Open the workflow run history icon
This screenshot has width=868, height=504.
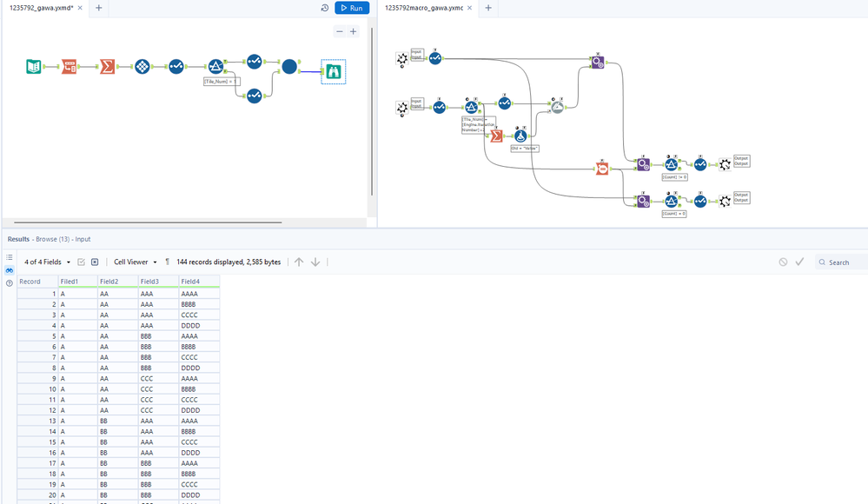tap(325, 8)
